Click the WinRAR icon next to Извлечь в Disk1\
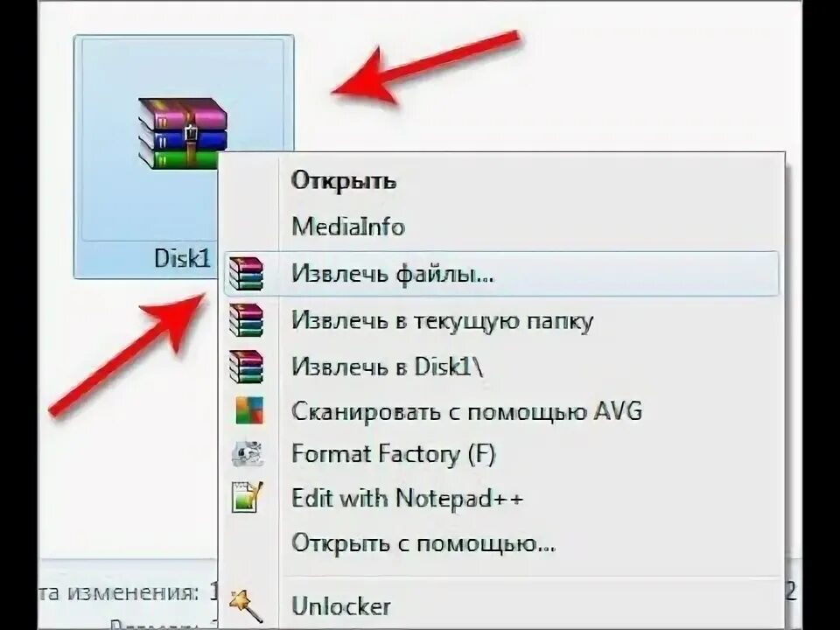This screenshot has height=630, width=840. (246, 367)
